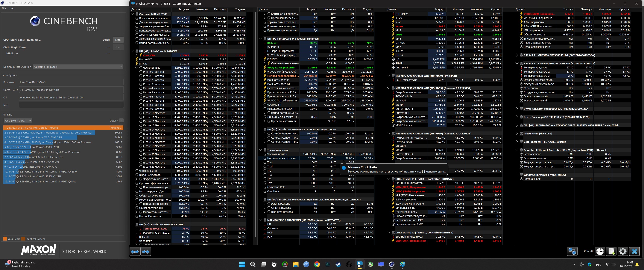Click the FPS Monitor taskbar icon
Screen dimensions: 644x270
(x=285, y=264)
